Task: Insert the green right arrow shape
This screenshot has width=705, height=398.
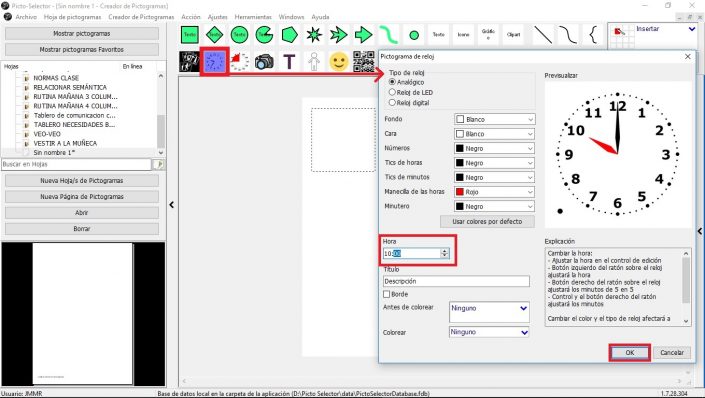Action: [x=363, y=35]
